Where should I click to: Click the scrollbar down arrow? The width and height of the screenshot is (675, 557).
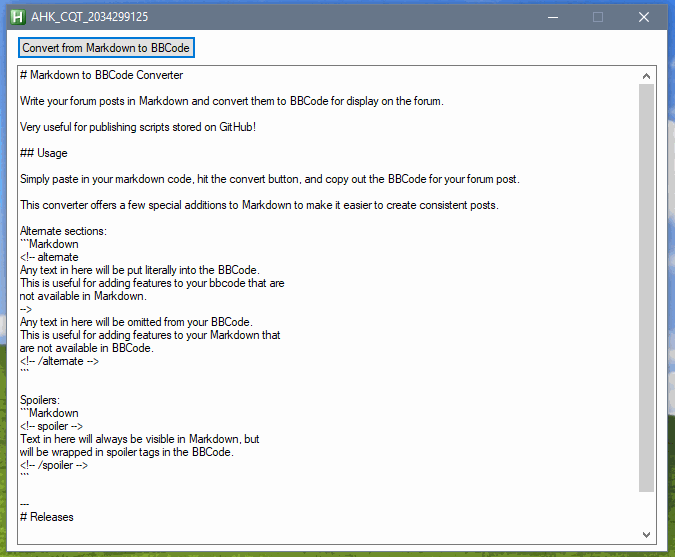point(646,535)
